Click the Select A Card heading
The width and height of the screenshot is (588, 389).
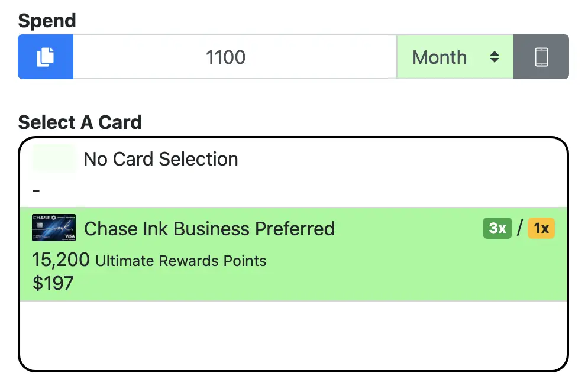(80, 122)
